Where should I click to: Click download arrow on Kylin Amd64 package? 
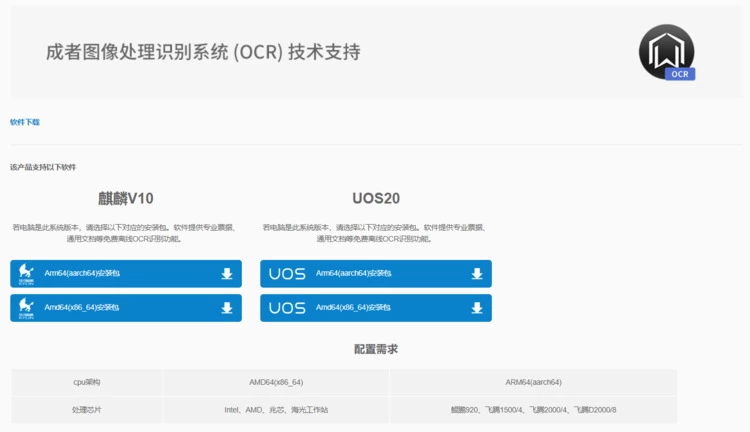(227, 308)
